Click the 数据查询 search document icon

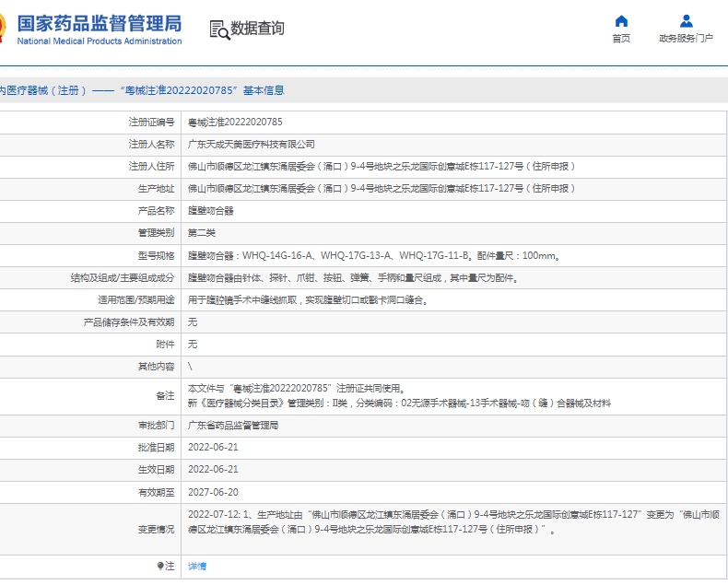point(219,29)
